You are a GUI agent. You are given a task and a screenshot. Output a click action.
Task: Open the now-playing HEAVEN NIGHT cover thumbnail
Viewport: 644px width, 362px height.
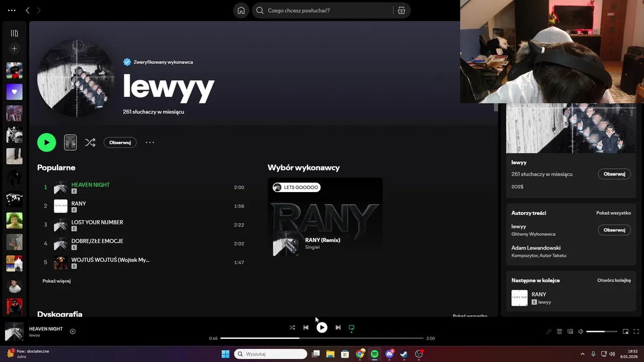pos(14,332)
